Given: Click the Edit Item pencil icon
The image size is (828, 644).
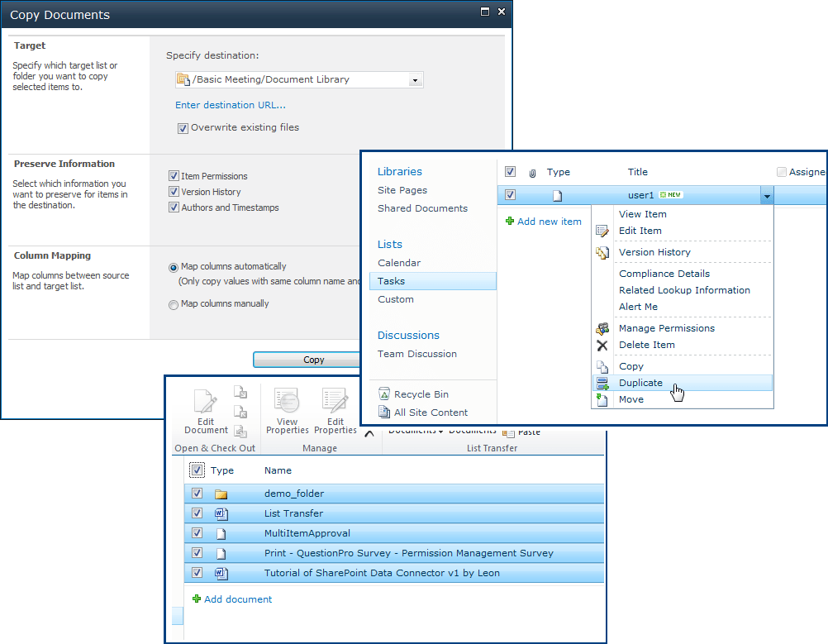Looking at the screenshot, I should (x=602, y=231).
